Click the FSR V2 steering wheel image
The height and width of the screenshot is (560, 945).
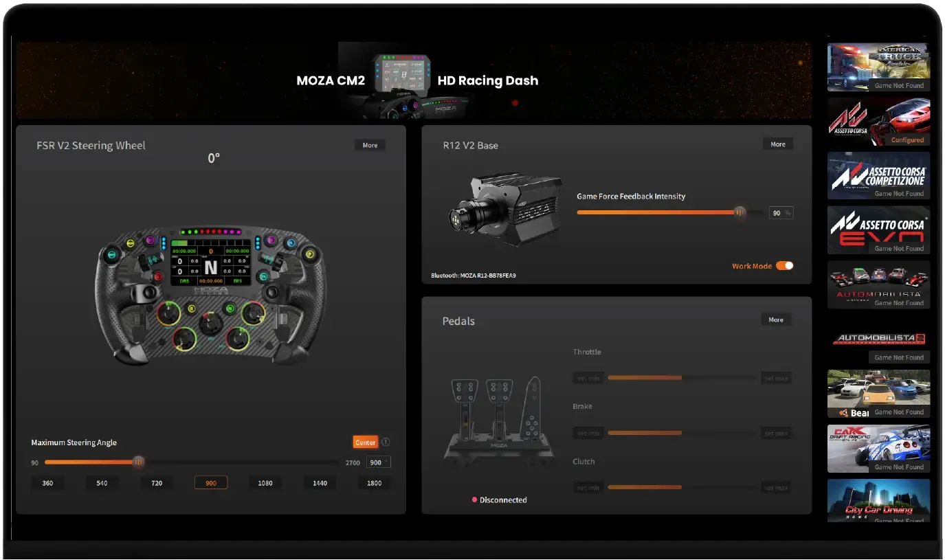[x=211, y=295]
